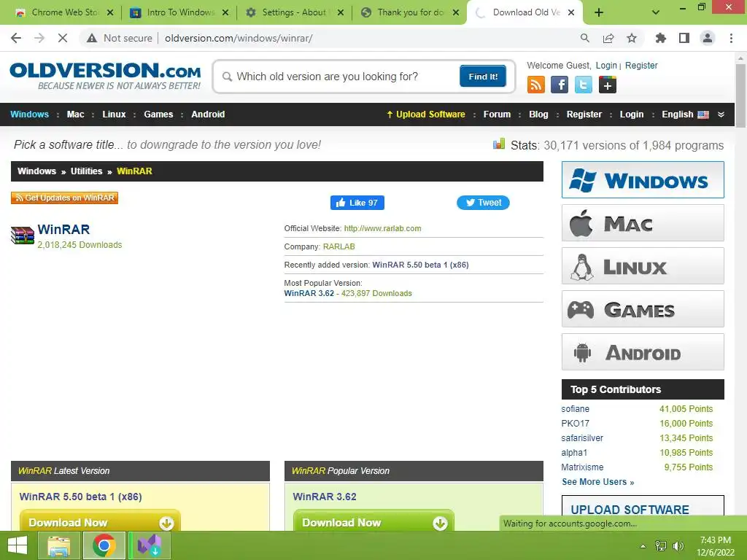Open contributor sofiane's profile

(x=575, y=409)
